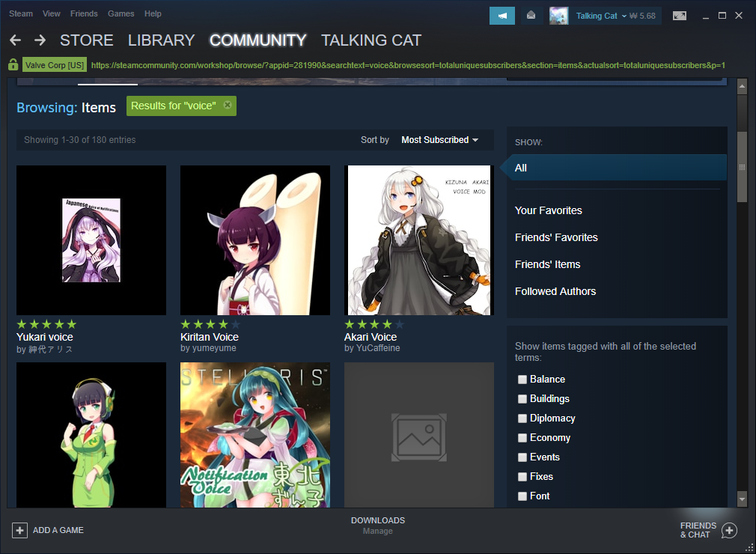Screen dimensions: 756x554
Task: Open the Kiritan Voice item title
Action: point(210,337)
